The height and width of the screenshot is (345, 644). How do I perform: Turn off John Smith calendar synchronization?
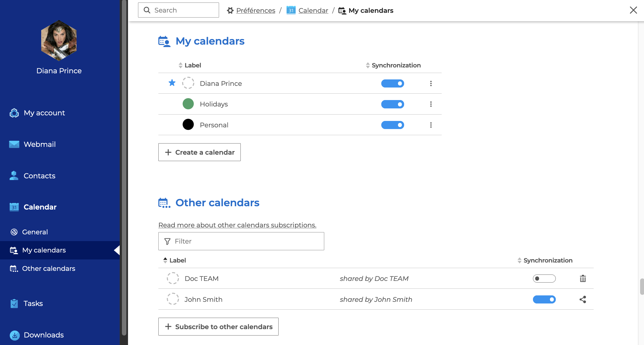[544, 299]
